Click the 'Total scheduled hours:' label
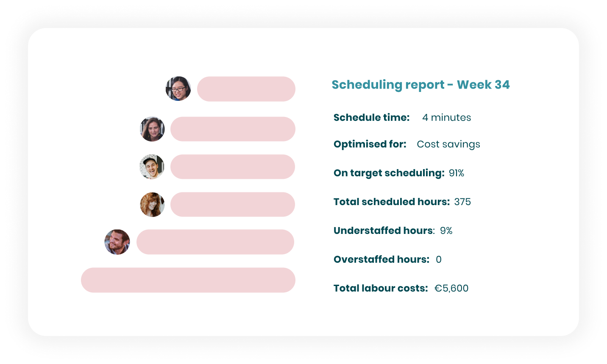This screenshot has height=364, width=607. (x=391, y=202)
